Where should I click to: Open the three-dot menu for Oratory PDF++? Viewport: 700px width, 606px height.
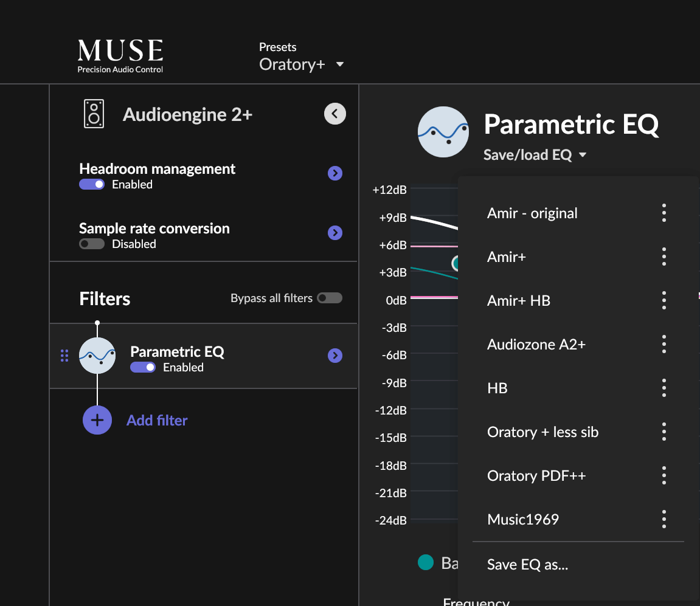tap(664, 475)
